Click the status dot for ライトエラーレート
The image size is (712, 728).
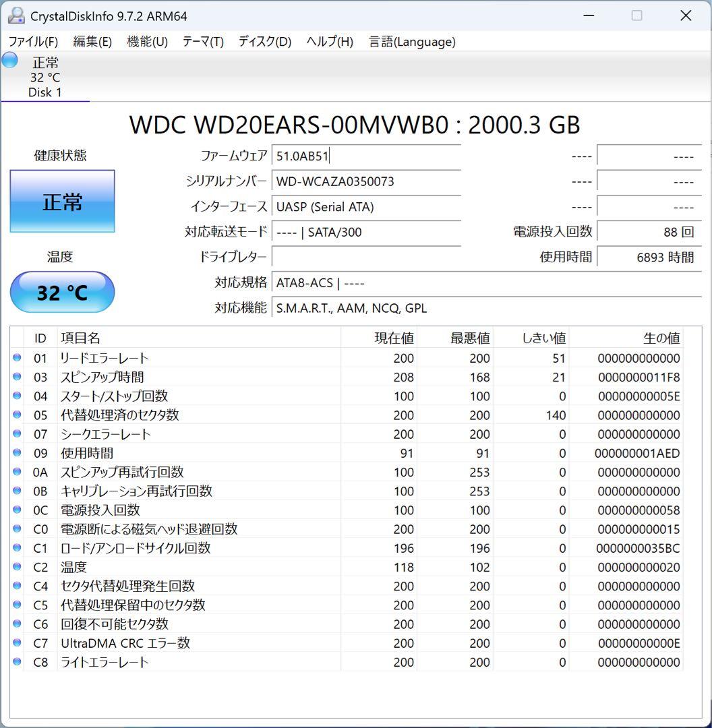tap(17, 662)
